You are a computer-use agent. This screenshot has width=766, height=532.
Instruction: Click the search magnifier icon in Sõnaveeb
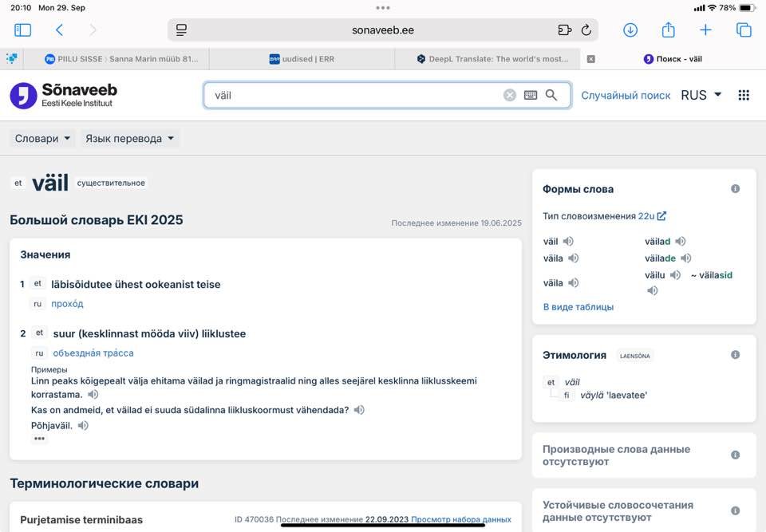551,95
